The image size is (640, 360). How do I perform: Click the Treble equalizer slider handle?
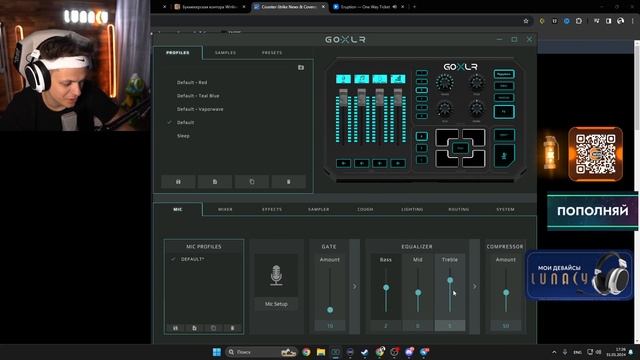pos(450,280)
